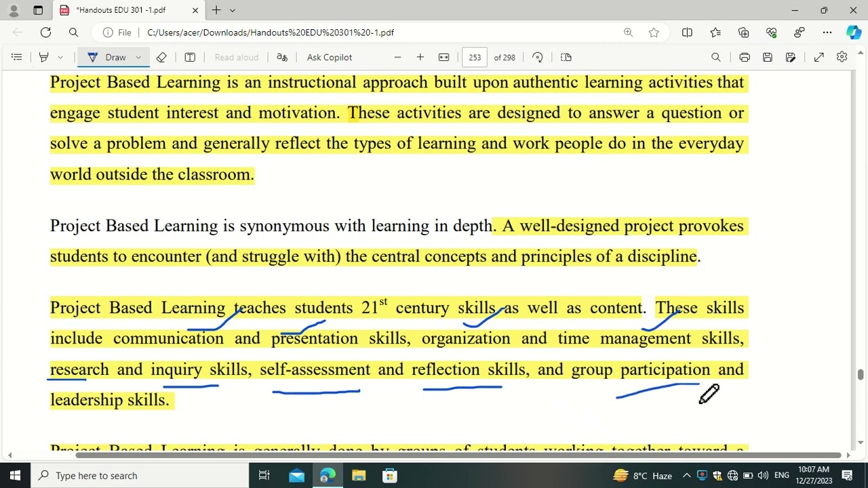Open the 8°C Haze weather widget
Screen dimensions: 868x488
coord(642,476)
